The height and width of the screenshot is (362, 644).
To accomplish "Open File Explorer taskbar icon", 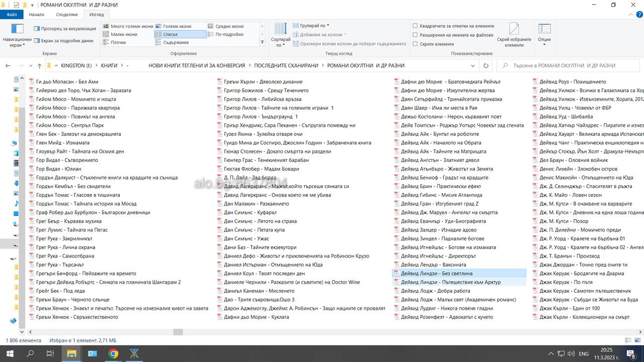I will [71, 353].
